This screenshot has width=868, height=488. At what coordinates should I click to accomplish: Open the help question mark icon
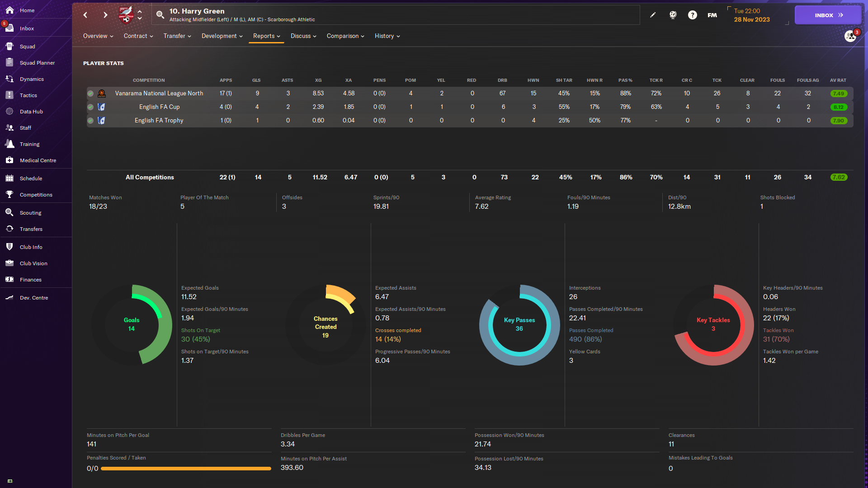click(x=692, y=15)
